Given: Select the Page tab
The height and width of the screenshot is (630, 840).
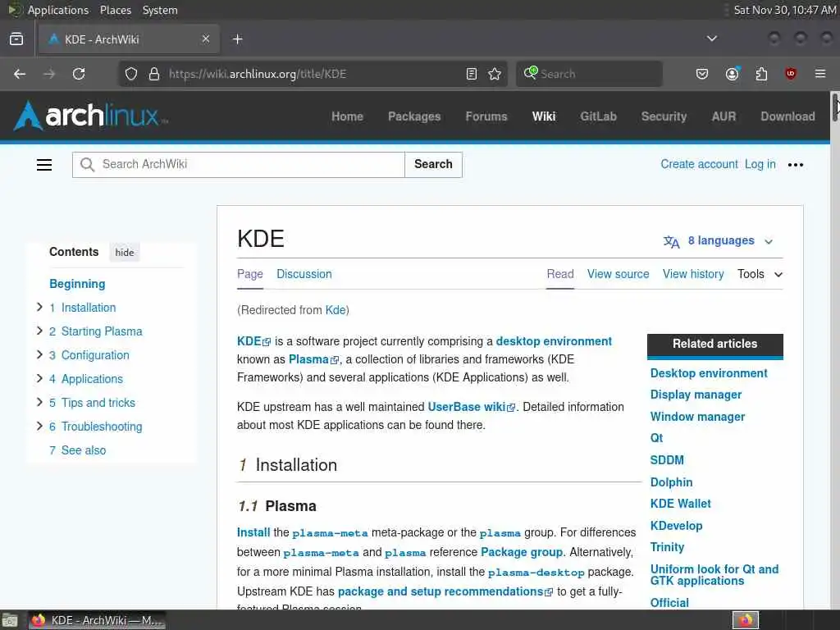Looking at the screenshot, I should coord(250,274).
